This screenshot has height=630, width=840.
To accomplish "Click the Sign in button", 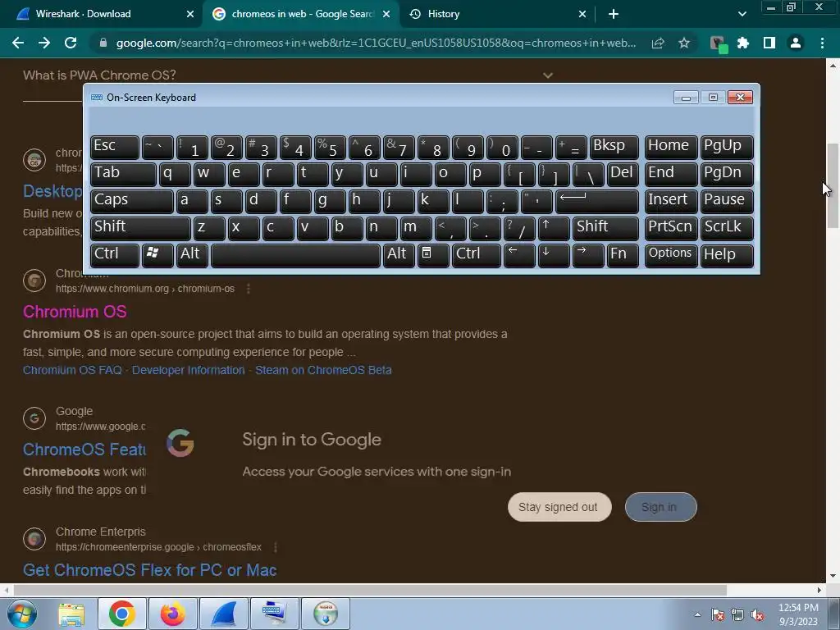I will pyautogui.click(x=660, y=507).
